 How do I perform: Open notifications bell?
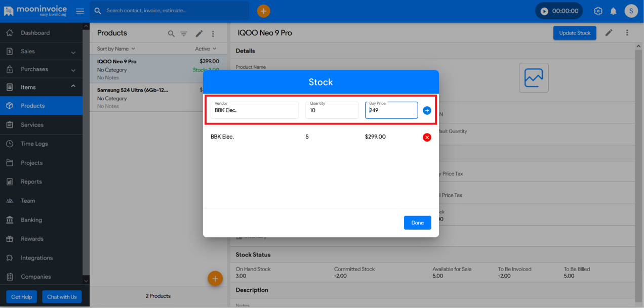[x=613, y=11]
